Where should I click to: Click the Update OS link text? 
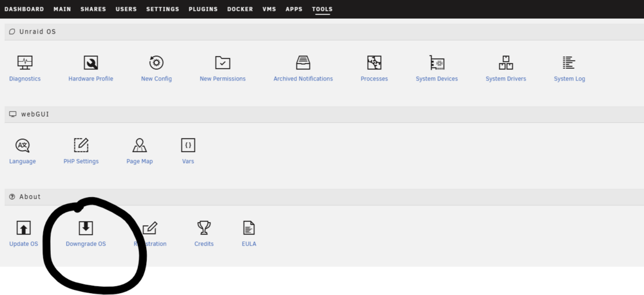[23, 244]
